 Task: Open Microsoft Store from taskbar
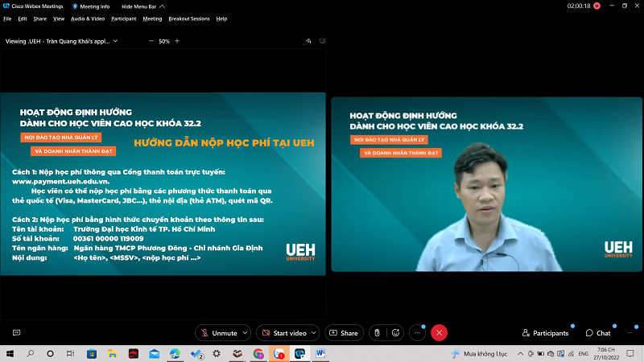pos(92,354)
